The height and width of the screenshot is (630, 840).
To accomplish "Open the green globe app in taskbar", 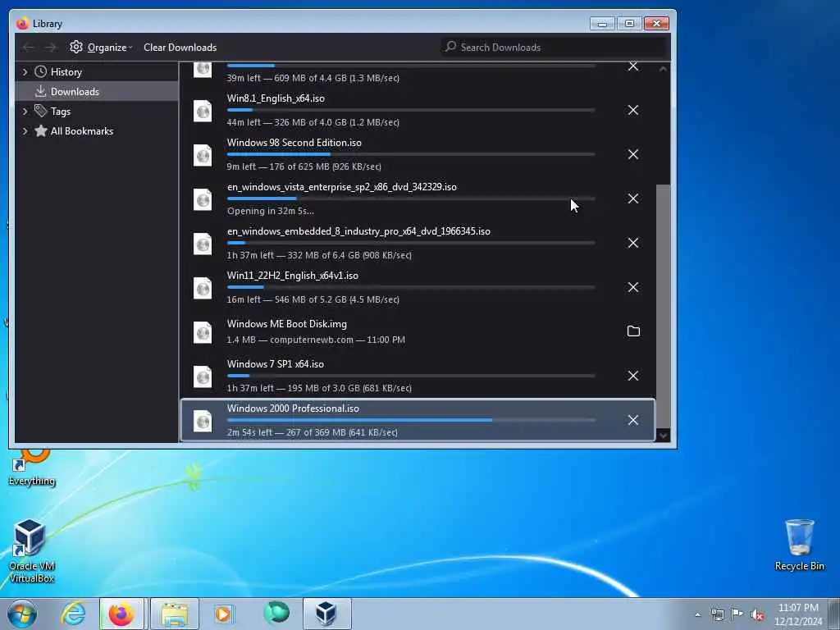I will pyautogui.click(x=276, y=613).
